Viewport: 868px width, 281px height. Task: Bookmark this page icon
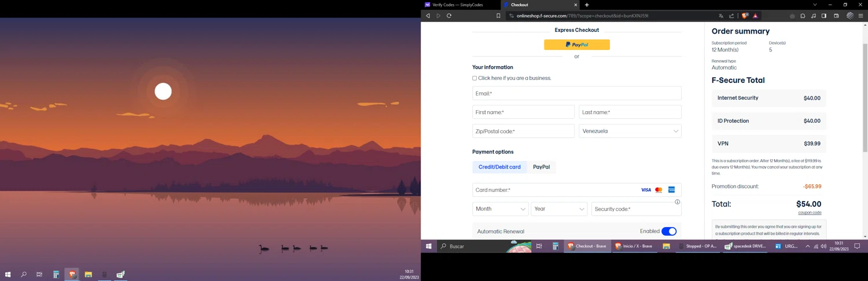pyautogui.click(x=498, y=16)
